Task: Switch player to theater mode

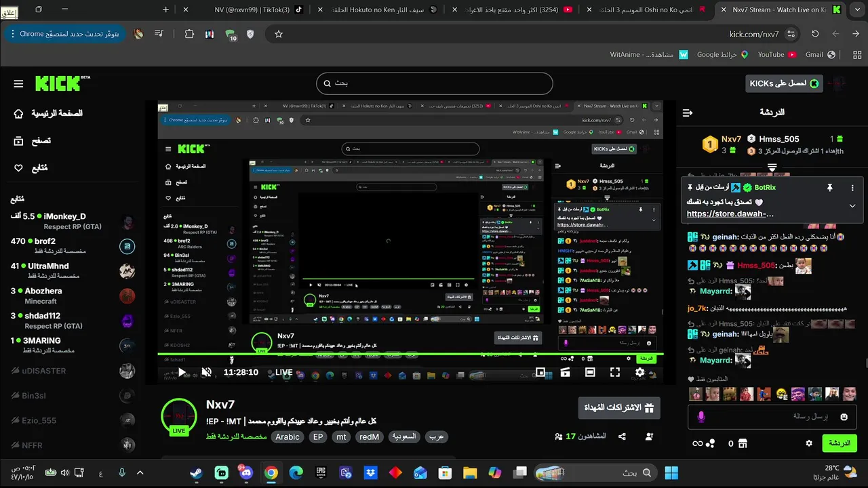Action: coord(590,372)
